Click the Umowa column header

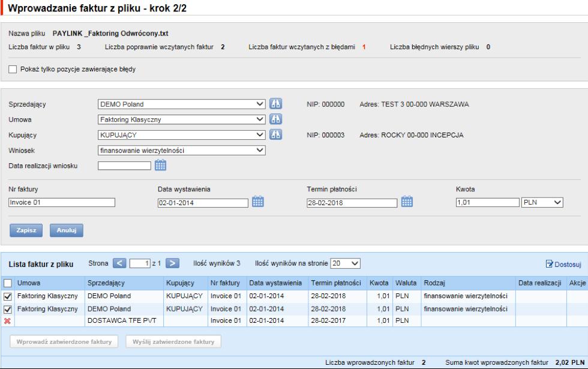(x=29, y=283)
